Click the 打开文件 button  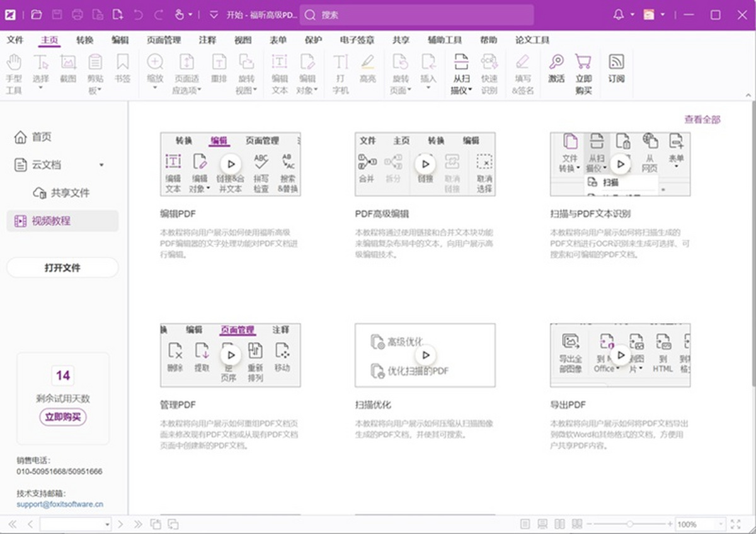pos(62,267)
